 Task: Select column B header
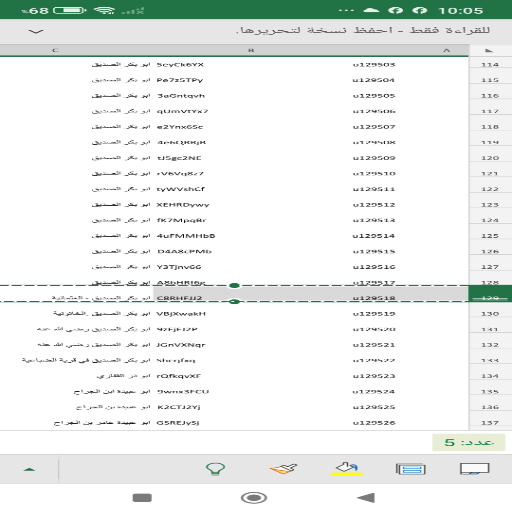point(251,50)
